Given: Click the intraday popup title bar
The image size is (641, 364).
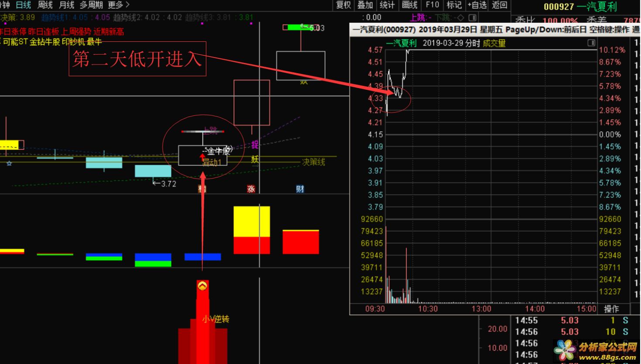Looking at the screenshot, I should click(495, 30).
